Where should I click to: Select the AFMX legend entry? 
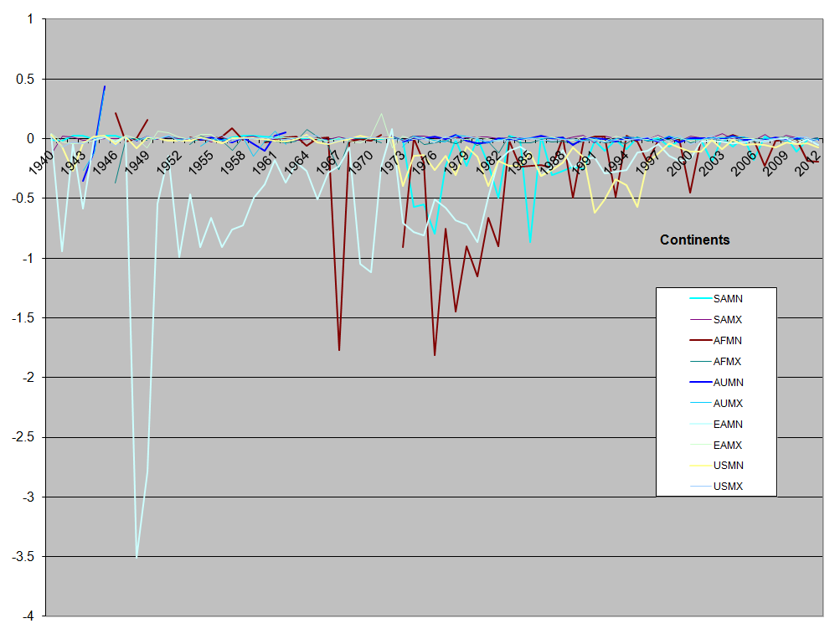click(727, 362)
